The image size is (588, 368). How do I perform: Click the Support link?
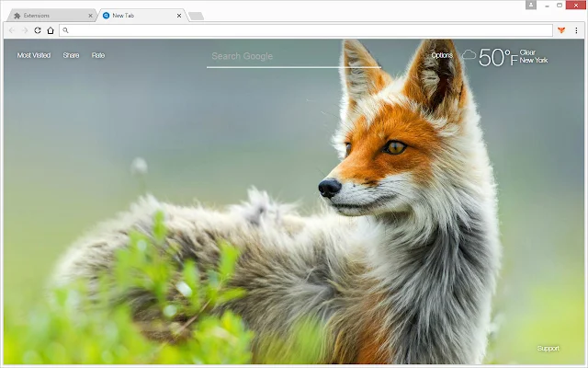pos(548,348)
